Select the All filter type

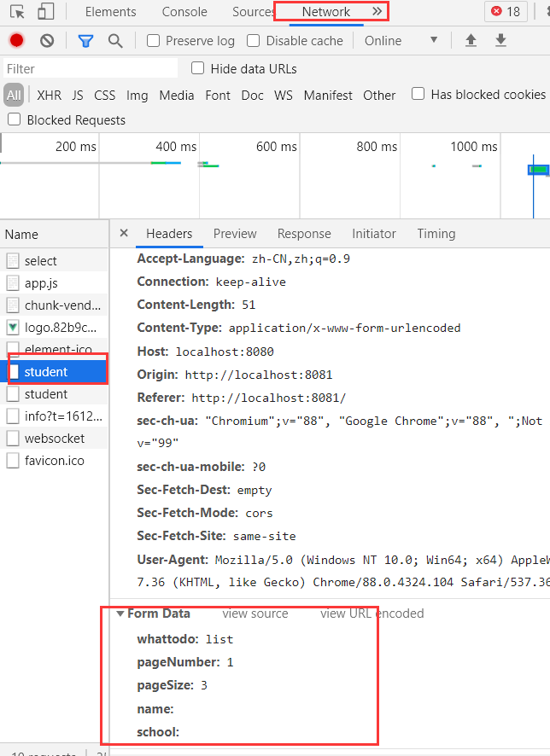(x=14, y=95)
